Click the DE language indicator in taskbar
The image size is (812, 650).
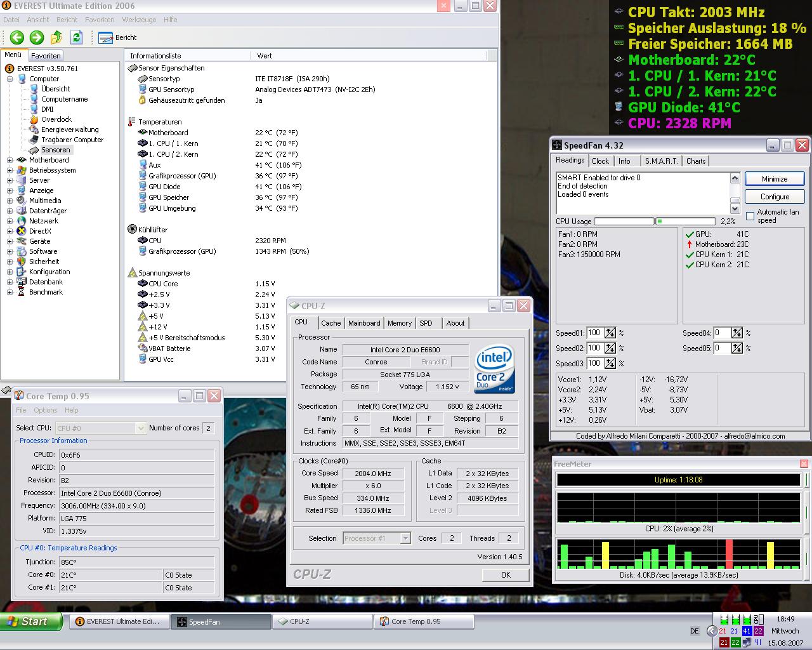[694, 631]
